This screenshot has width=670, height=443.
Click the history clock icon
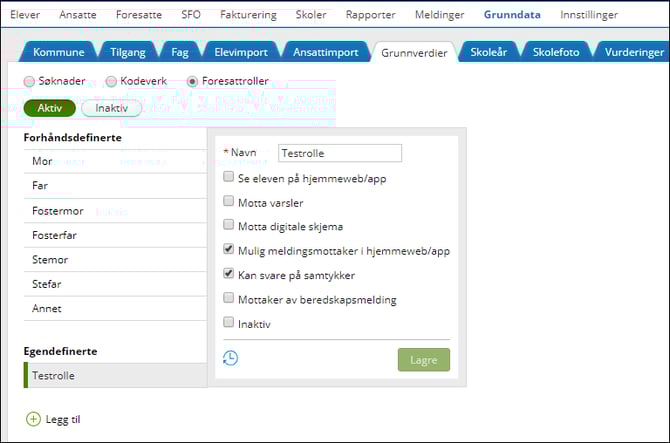click(230, 358)
